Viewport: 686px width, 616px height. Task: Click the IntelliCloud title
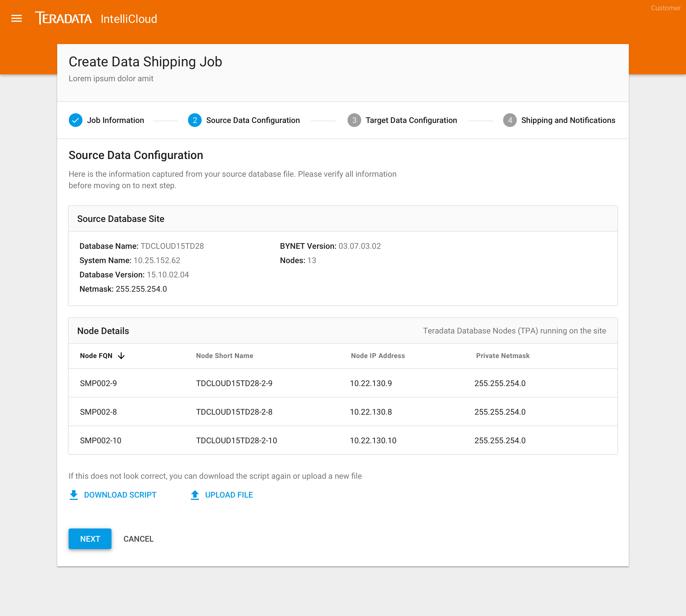coord(129,19)
